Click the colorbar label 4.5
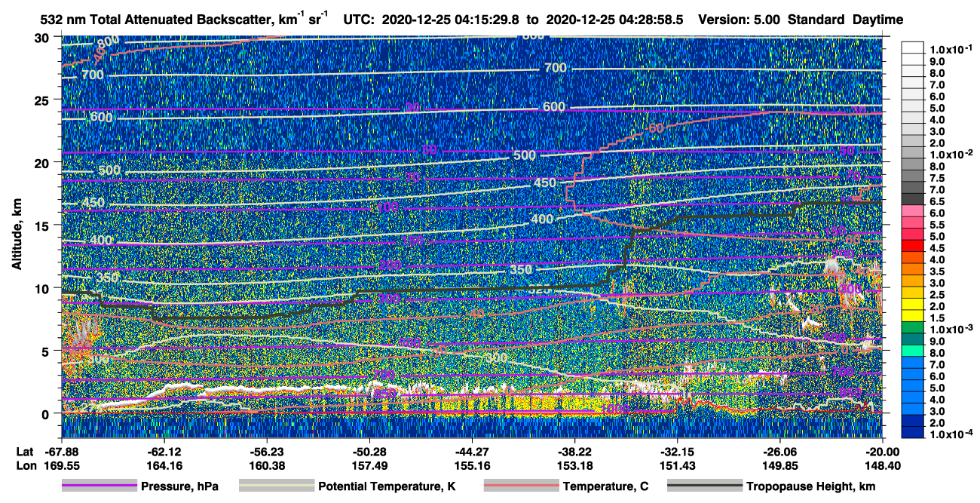 point(938,247)
